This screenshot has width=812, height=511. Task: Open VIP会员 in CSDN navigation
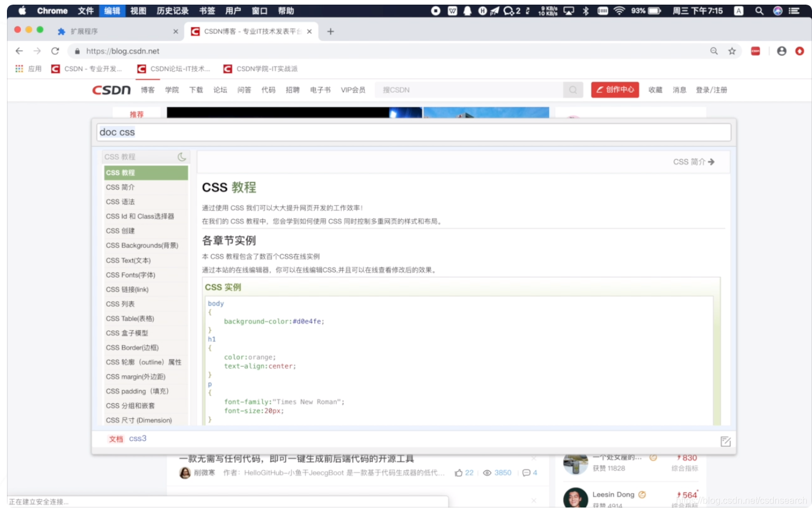pos(353,90)
